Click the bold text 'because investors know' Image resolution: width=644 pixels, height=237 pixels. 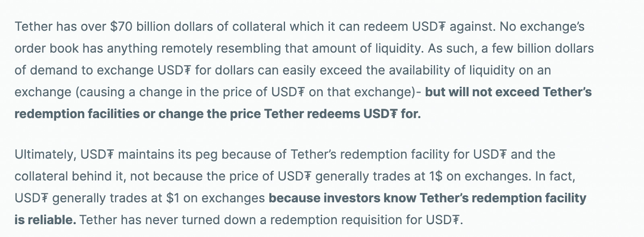click(342, 198)
